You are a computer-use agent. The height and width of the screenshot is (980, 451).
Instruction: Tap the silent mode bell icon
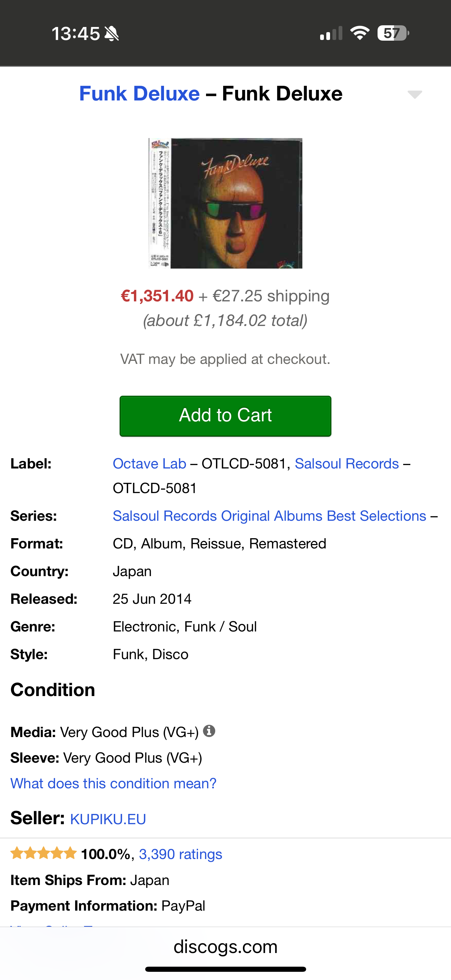point(111,33)
